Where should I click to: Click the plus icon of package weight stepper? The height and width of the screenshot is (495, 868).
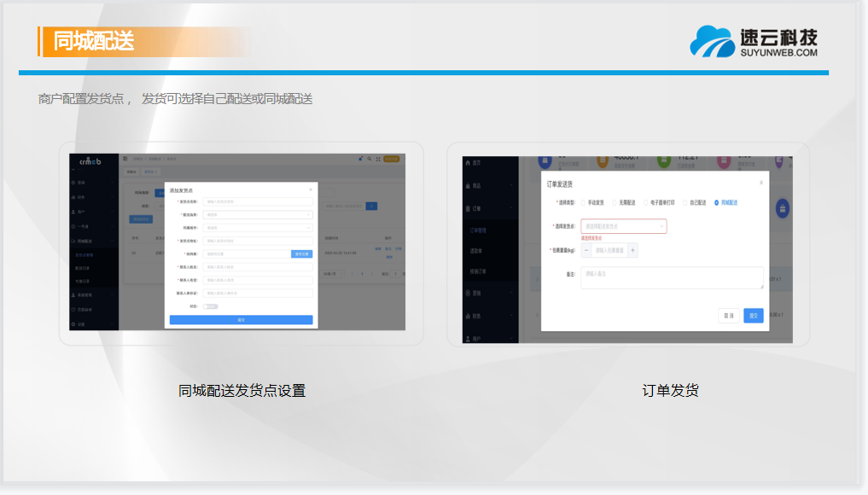click(632, 250)
